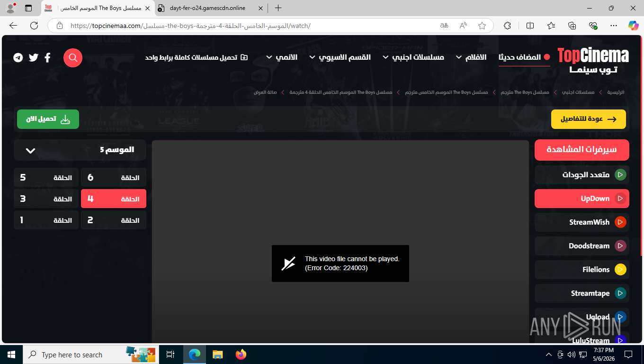This screenshot has height=364, width=644.
Task: Open Browser essentials heart icon
Action: (x=593, y=26)
